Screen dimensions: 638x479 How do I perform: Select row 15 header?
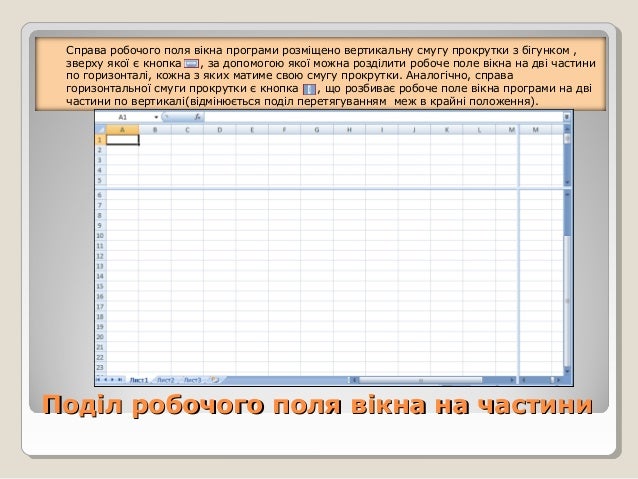click(x=101, y=286)
